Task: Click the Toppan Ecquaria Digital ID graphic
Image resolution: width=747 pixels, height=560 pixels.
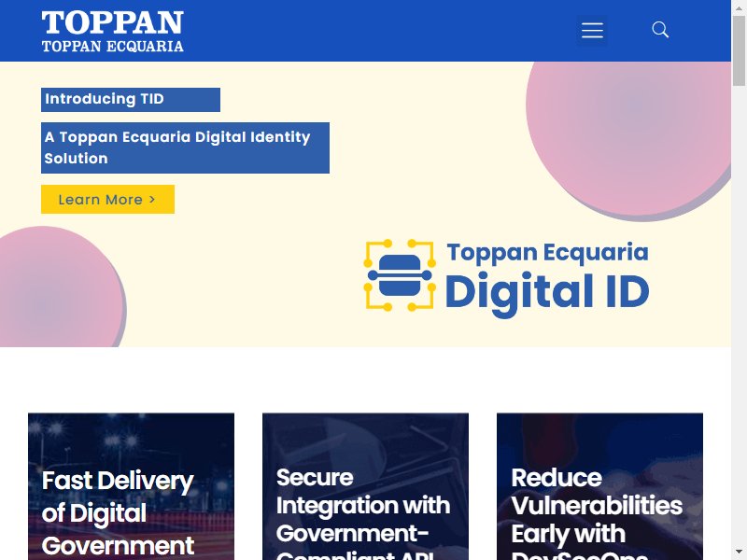Action: [506, 277]
